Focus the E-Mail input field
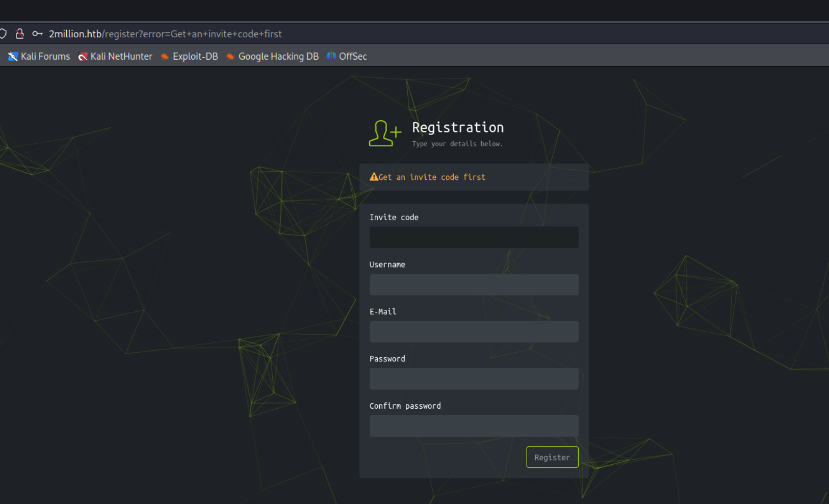The image size is (829, 504). point(474,332)
